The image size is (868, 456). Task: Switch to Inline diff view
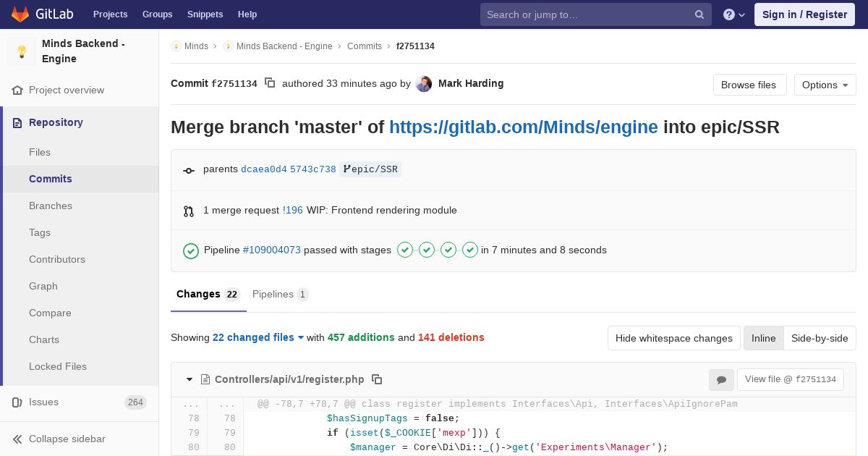[763, 338]
